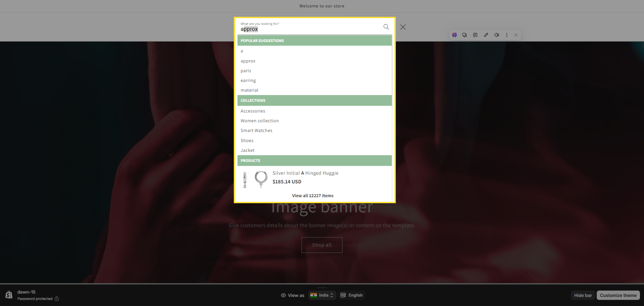Click the Hide bar button
This screenshot has height=306, width=644.
click(583, 295)
